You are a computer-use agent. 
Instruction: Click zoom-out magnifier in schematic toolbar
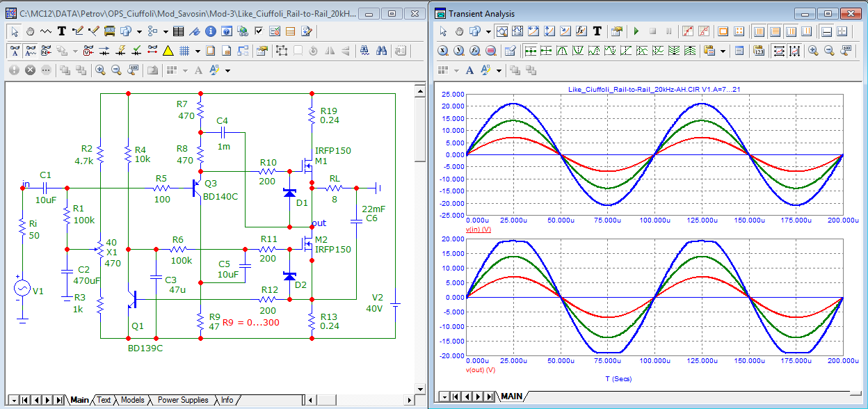click(116, 70)
